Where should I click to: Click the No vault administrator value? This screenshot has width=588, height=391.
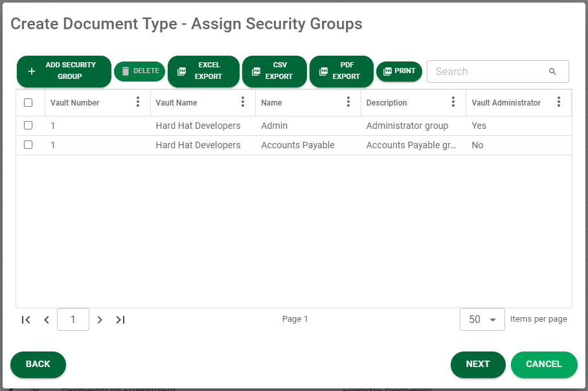coord(477,145)
